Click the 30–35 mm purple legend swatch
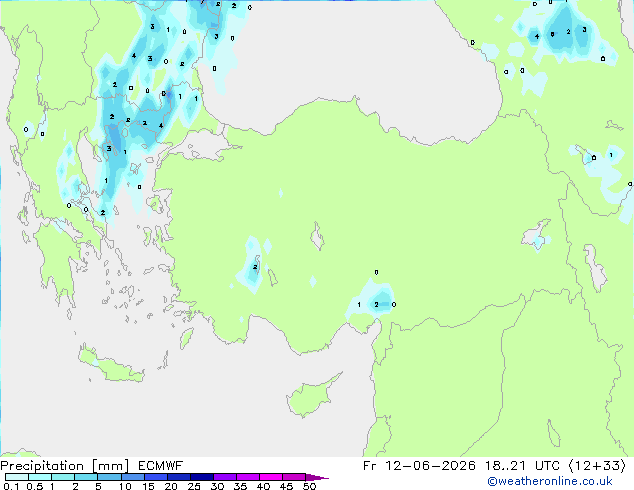 (x=224, y=477)
